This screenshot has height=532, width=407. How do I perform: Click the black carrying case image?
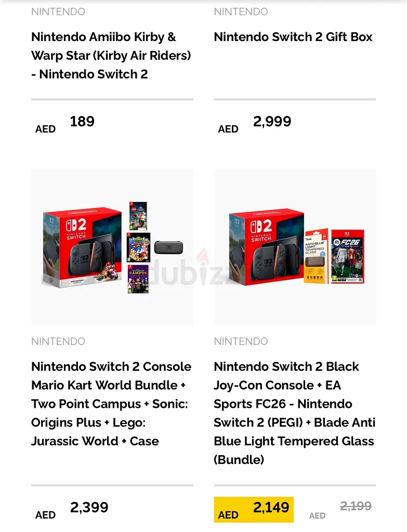click(x=169, y=248)
